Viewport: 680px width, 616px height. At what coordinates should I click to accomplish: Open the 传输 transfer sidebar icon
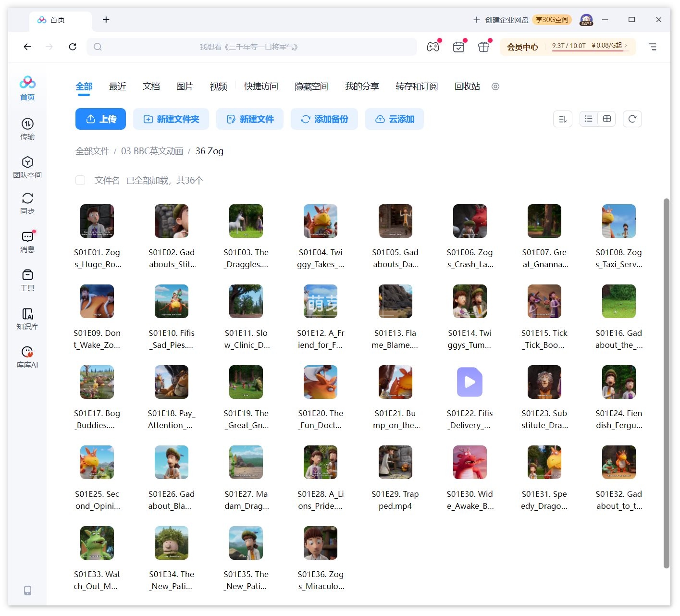(27, 128)
